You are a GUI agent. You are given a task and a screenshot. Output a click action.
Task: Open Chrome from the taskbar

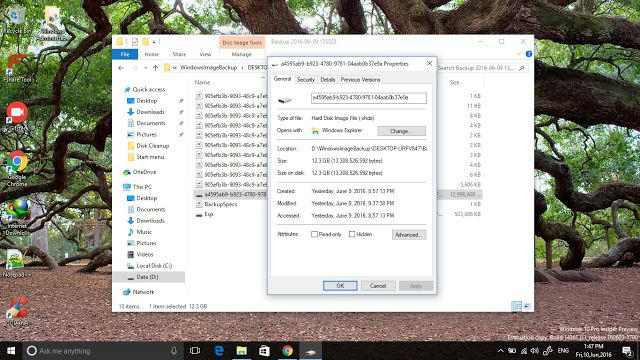point(287,351)
